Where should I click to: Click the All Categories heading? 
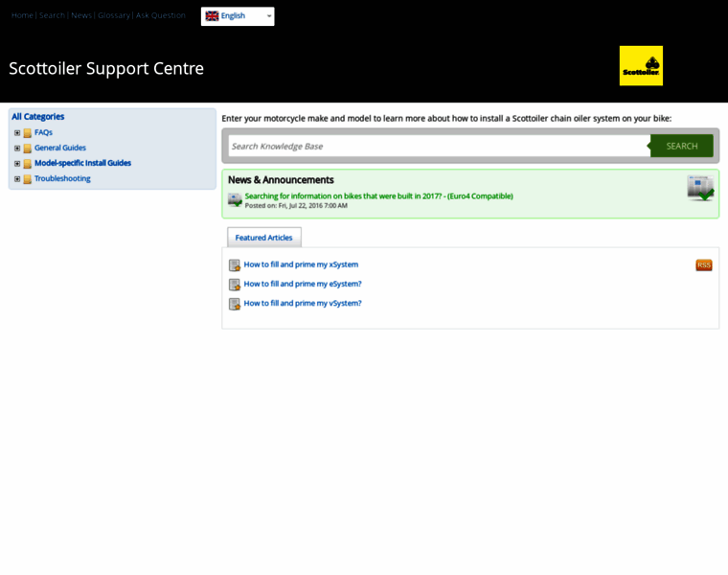(38, 117)
